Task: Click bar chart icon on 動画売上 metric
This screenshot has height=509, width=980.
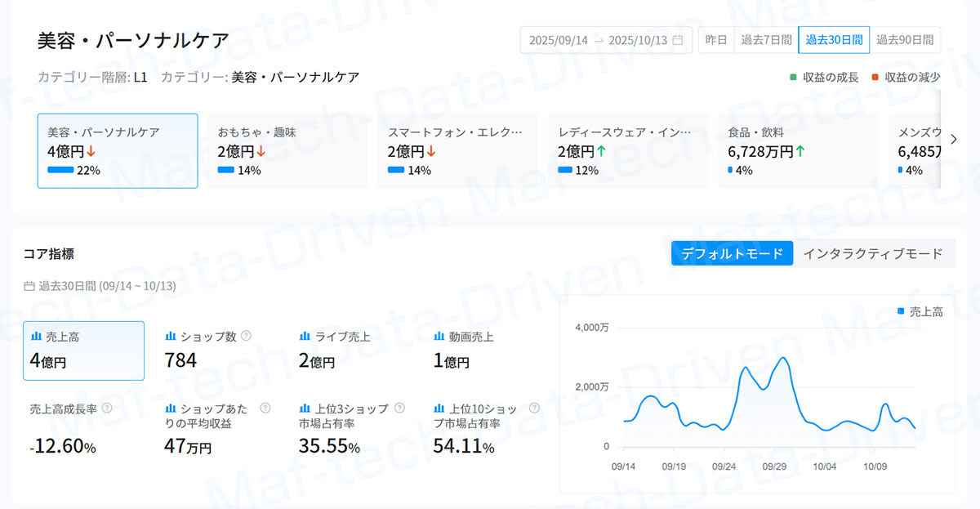Action: (x=439, y=336)
